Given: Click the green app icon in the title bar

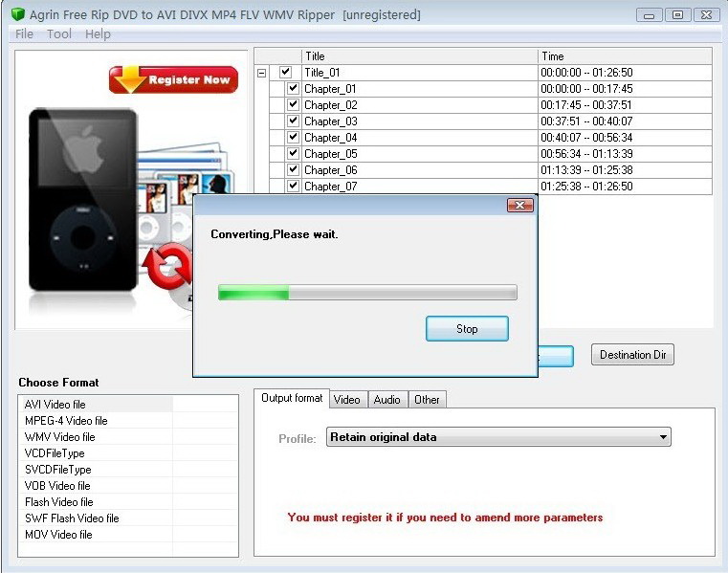Looking at the screenshot, I should [17, 14].
